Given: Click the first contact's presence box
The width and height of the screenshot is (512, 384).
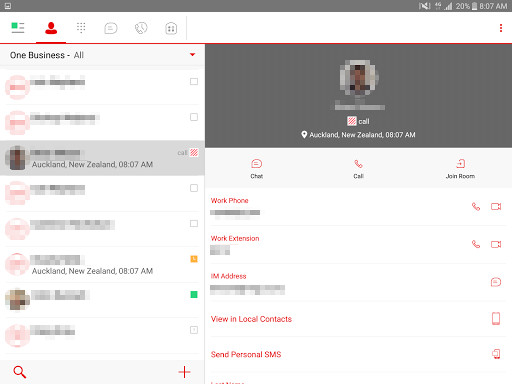Looking at the screenshot, I should pos(194,81).
